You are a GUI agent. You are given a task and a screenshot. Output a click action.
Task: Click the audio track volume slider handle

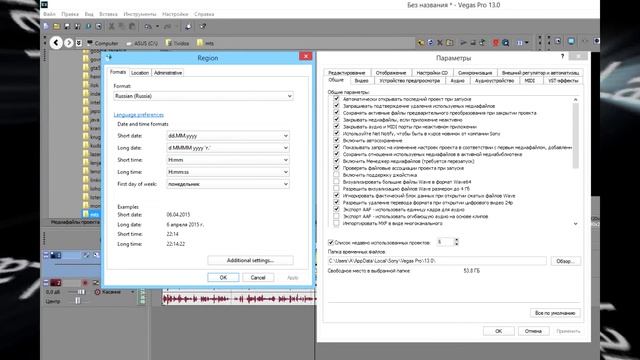pyautogui.click(x=81, y=292)
